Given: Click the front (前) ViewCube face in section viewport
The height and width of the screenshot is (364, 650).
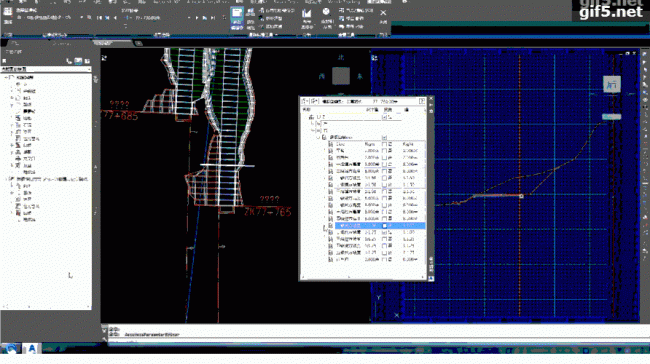Looking at the screenshot, I should point(611,85).
